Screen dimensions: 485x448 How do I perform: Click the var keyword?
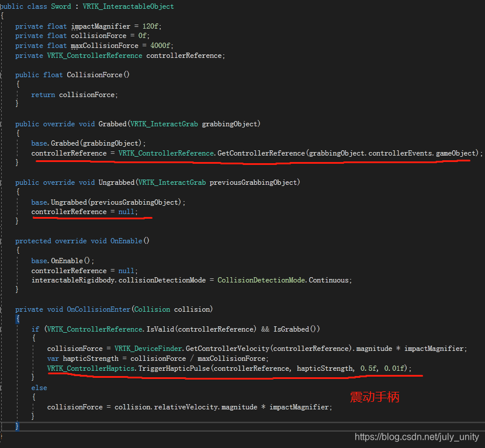coord(53,359)
